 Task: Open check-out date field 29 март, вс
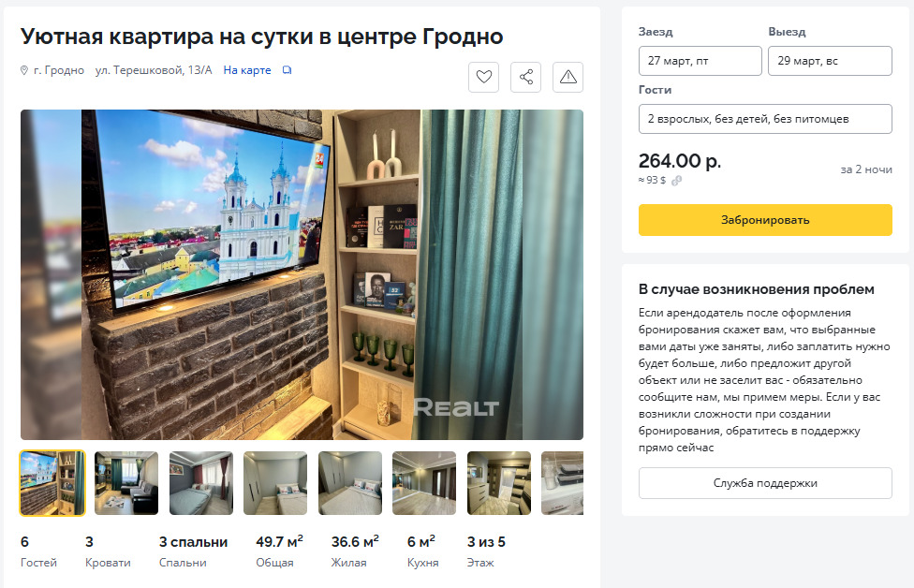click(830, 61)
